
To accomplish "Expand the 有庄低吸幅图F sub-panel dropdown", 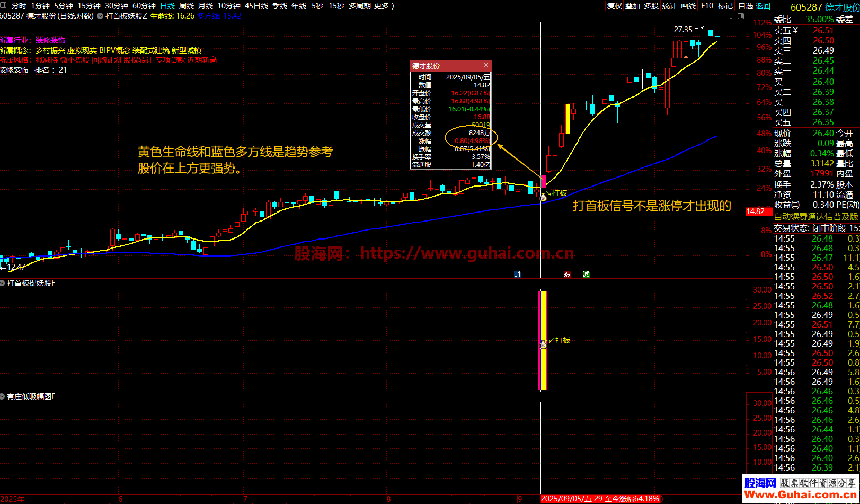I will coord(3,396).
